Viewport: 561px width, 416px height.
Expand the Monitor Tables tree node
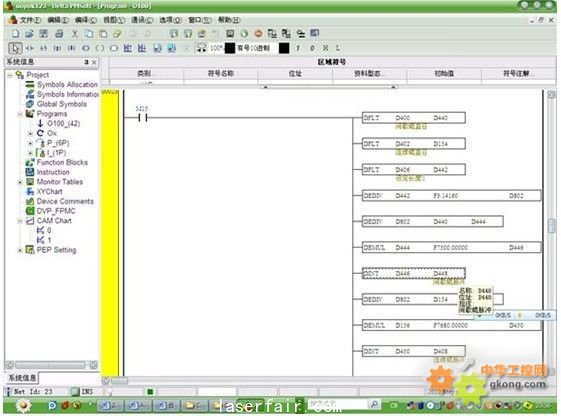[20, 182]
